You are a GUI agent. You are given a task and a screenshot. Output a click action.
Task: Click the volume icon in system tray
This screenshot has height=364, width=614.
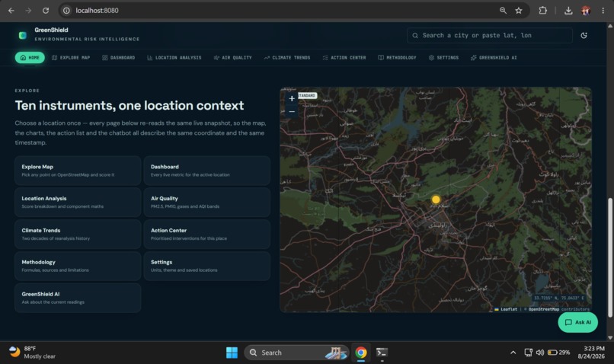tap(539, 353)
